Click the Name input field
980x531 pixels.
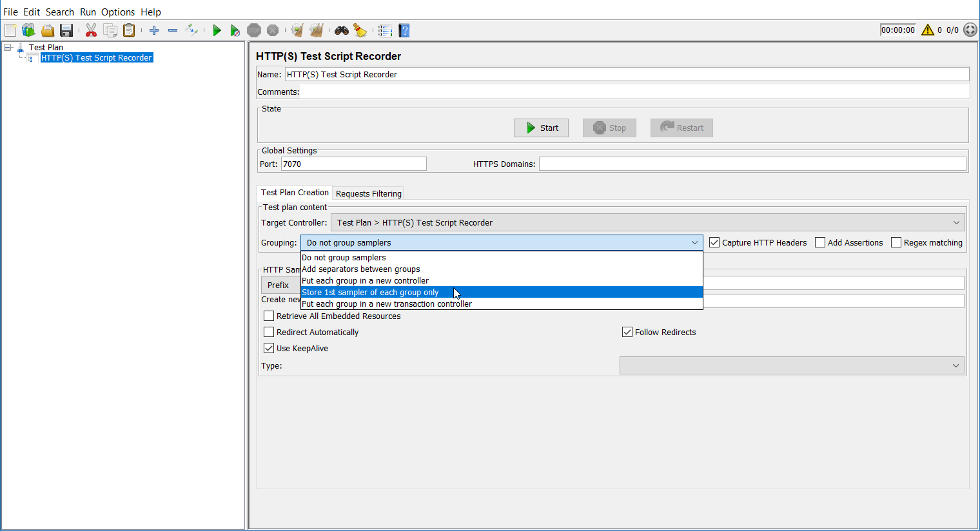pyautogui.click(x=627, y=74)
